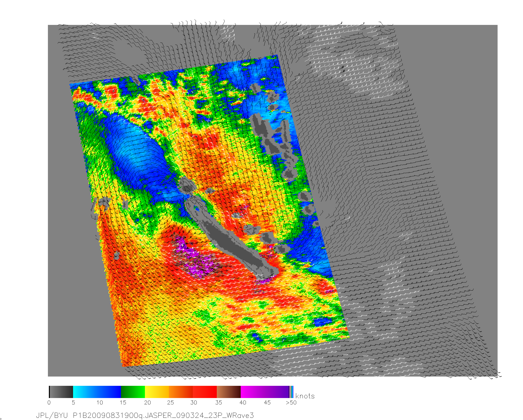Click the 'knots' unit label
The image size is (523, 420).
(305, 396)
